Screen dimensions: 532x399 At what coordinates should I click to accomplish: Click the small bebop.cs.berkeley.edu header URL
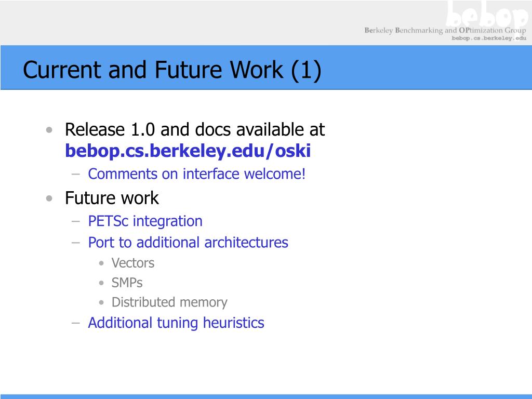point(489,38)
